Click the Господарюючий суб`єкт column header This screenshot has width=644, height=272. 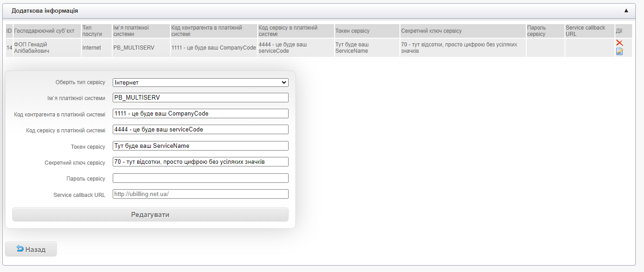(44, 31)
